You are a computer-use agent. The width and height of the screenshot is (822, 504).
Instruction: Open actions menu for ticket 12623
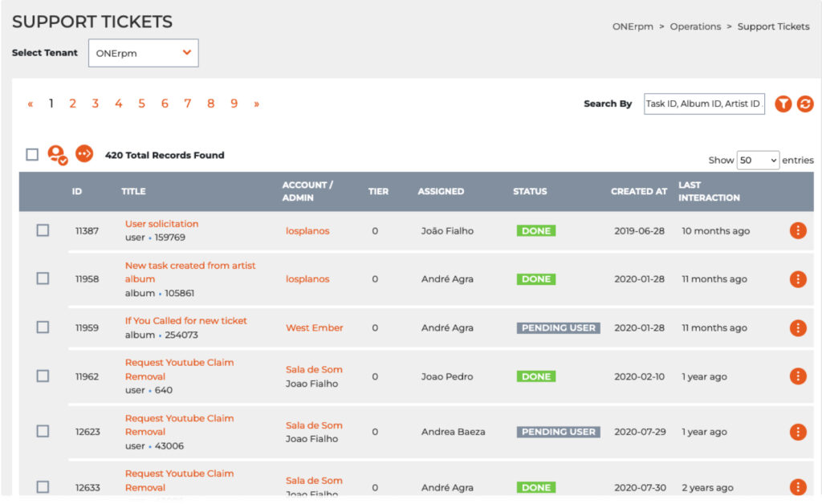coord(798,432)
